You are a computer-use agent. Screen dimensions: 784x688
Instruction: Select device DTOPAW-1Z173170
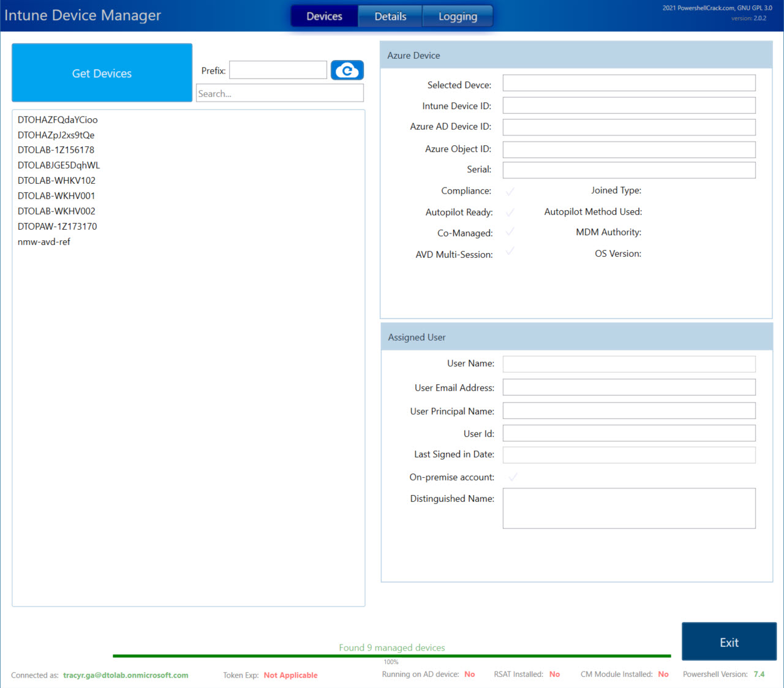click(x=57, y=226)
